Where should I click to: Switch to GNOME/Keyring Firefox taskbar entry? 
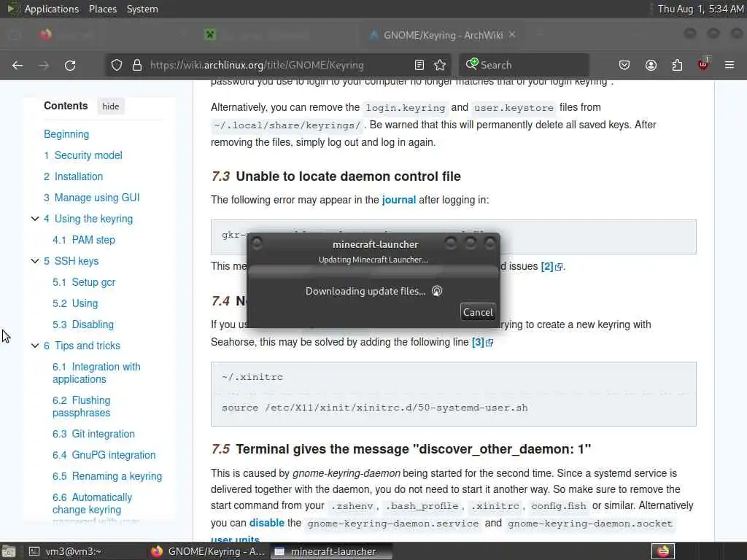click(x=208, y=551)
